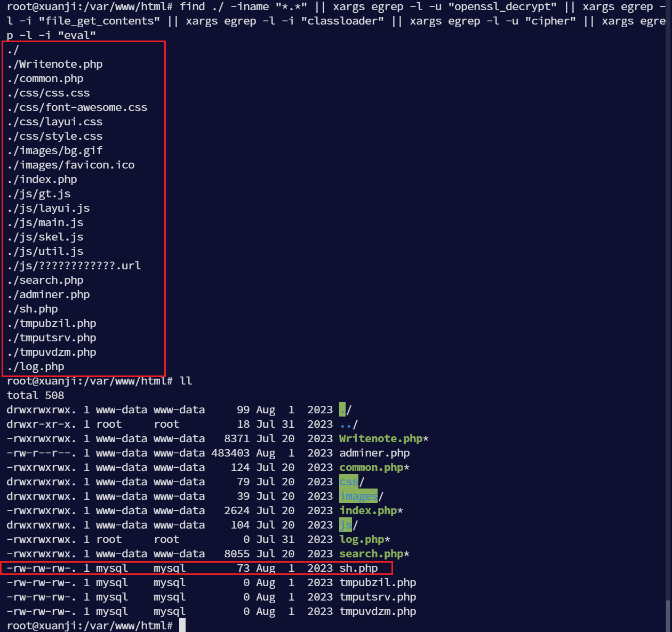Screen dimensions: 672x632
Task: Click tmpuvdzm.php in the ll listing
Action: click(x=378, y=611)
